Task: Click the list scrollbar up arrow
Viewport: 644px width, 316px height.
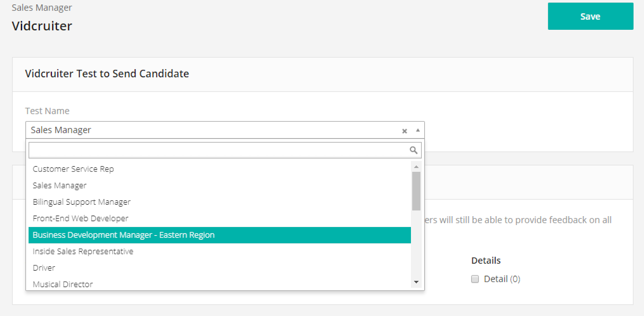Action: coord(416,166)
